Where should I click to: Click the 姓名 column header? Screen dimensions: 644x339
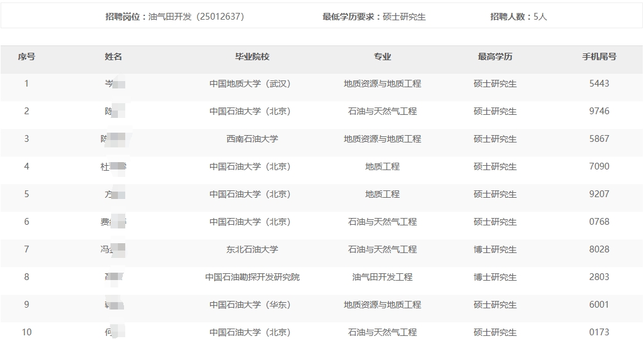pyautogui.click(x=114, y=56)
